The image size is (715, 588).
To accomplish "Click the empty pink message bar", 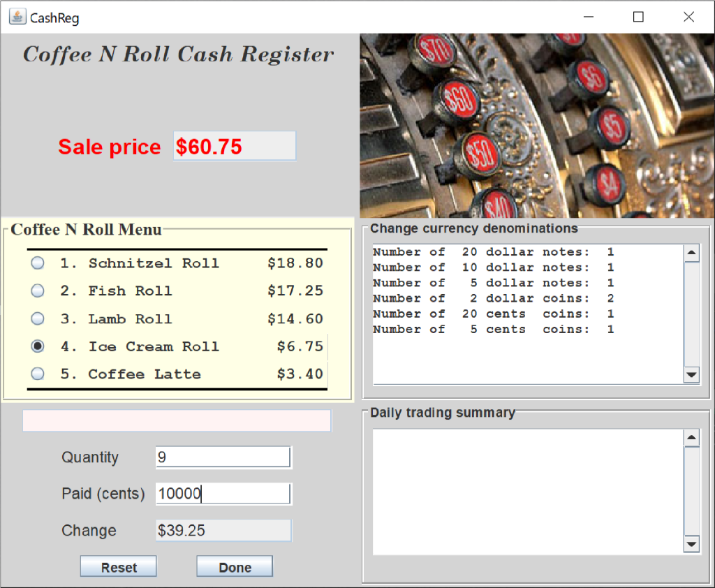I will (x=177, y=420).
